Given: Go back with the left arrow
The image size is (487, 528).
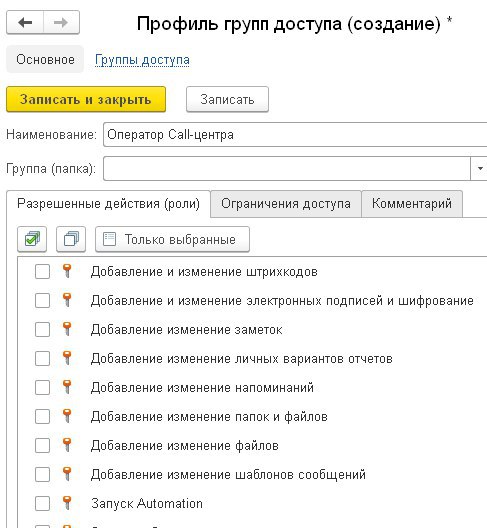Looking at the screenshot, I should point(25,23).
